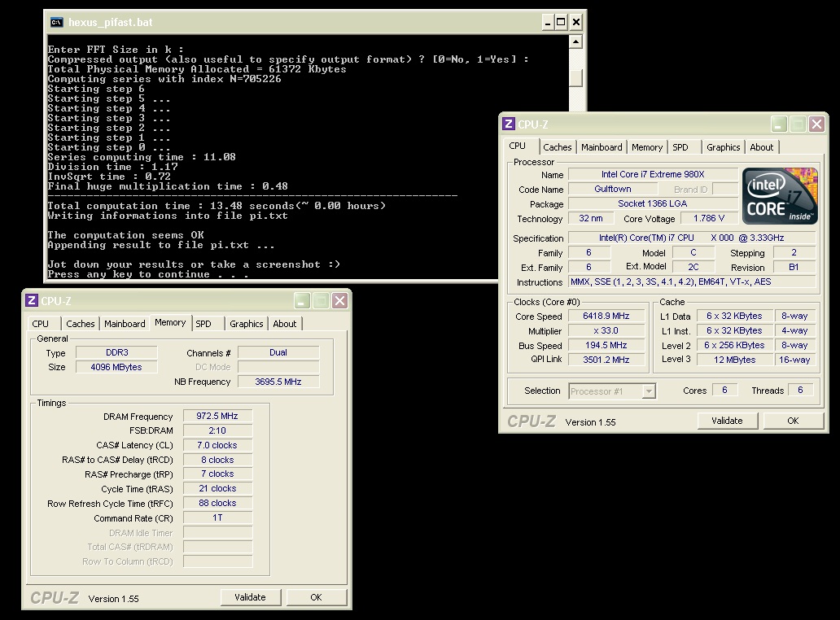Click the Intel Core i7 inside logo
Image resolution: width=840 pixels, height=620 pixels.
[x=779, y=196]
